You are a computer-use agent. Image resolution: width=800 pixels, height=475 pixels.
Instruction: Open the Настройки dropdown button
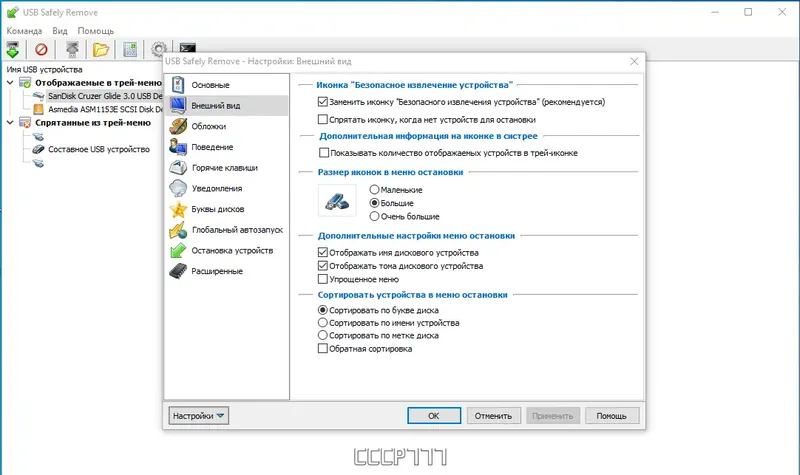click(198, 416)
